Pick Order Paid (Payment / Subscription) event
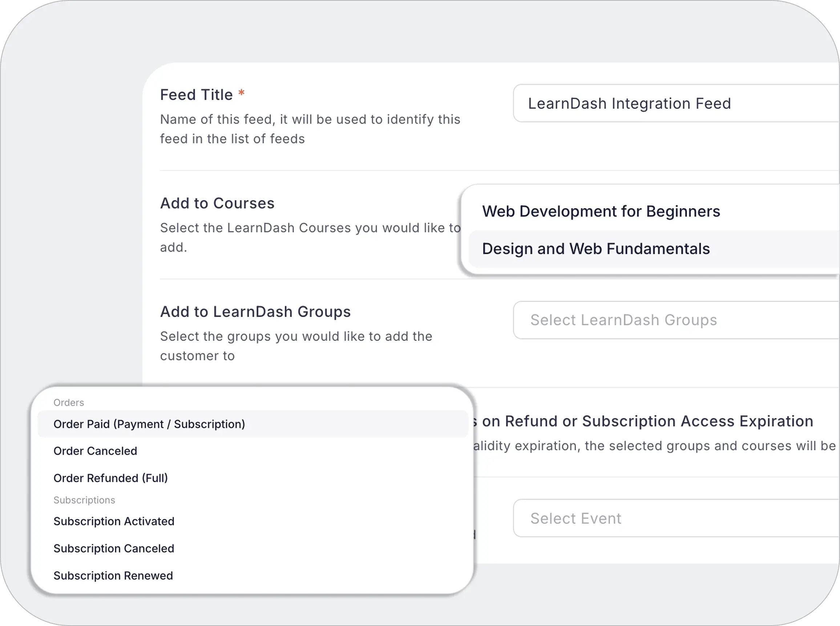840x626 pixels. click(149, 424)
